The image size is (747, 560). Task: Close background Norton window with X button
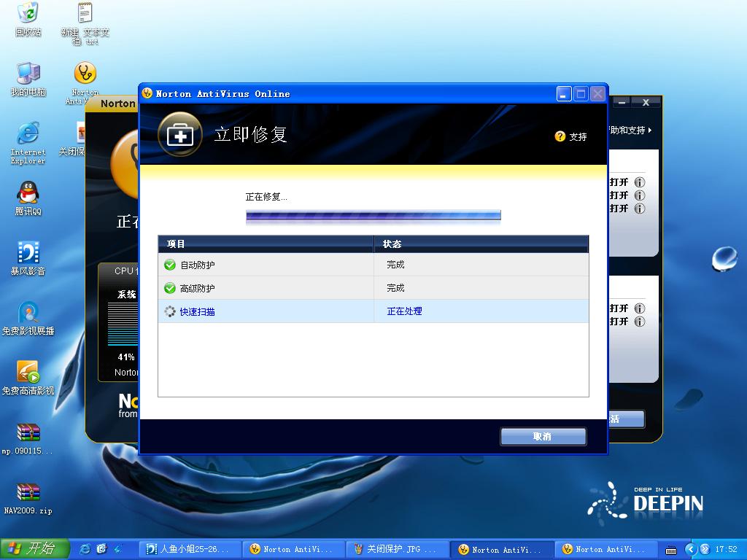point(646,102)
